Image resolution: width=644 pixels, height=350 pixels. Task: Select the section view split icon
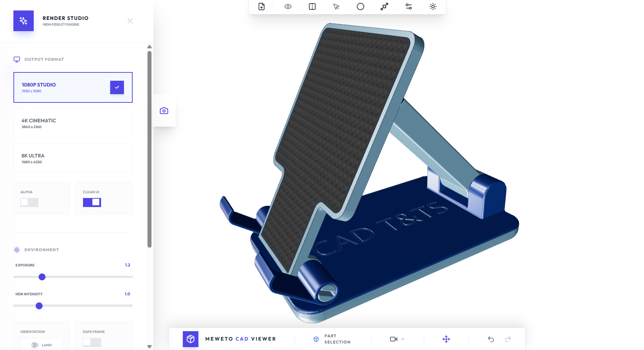[312, 7]
